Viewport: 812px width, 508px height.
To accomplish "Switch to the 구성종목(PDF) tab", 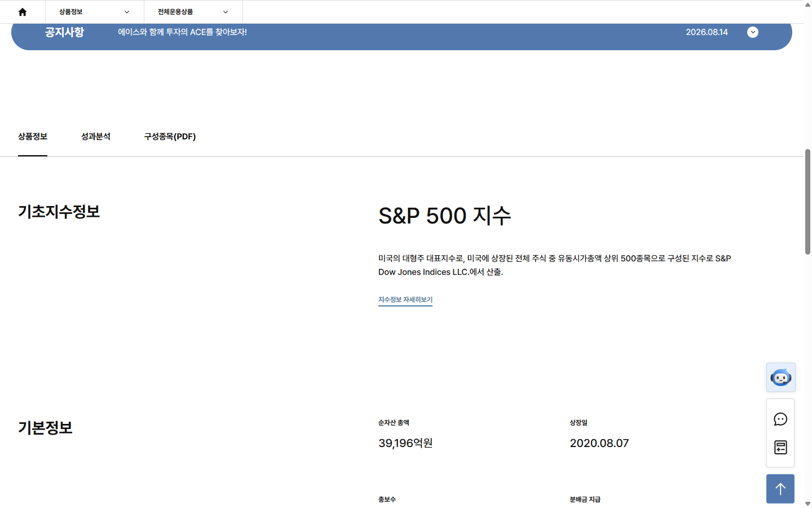I will pyautogui.click(x=170, y=137).
